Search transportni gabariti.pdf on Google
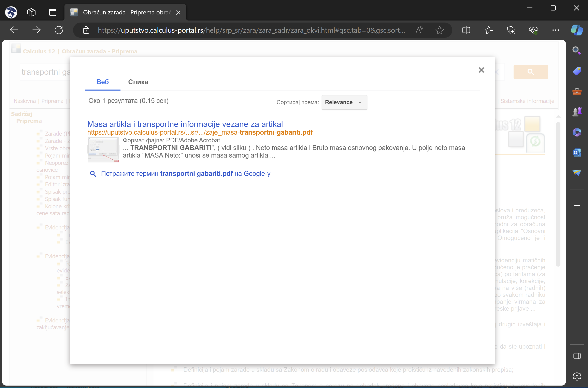Screen dimensions: 588x388 [185, 173]
